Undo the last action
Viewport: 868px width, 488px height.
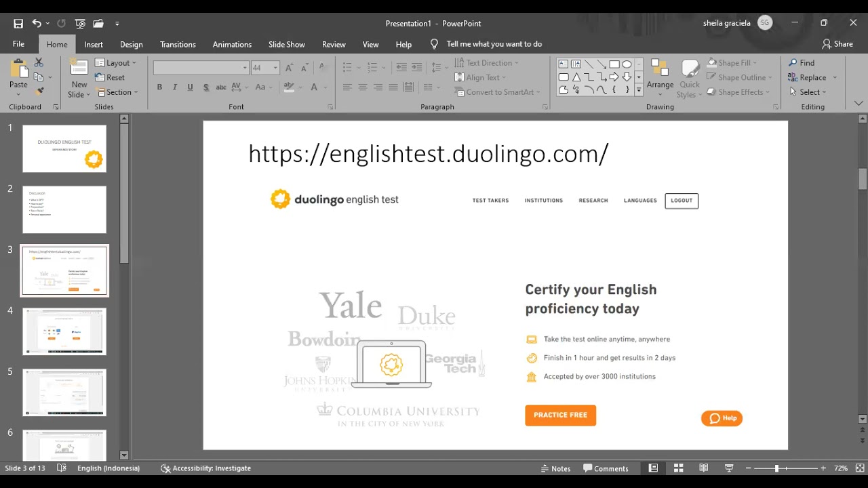(37, 23)
